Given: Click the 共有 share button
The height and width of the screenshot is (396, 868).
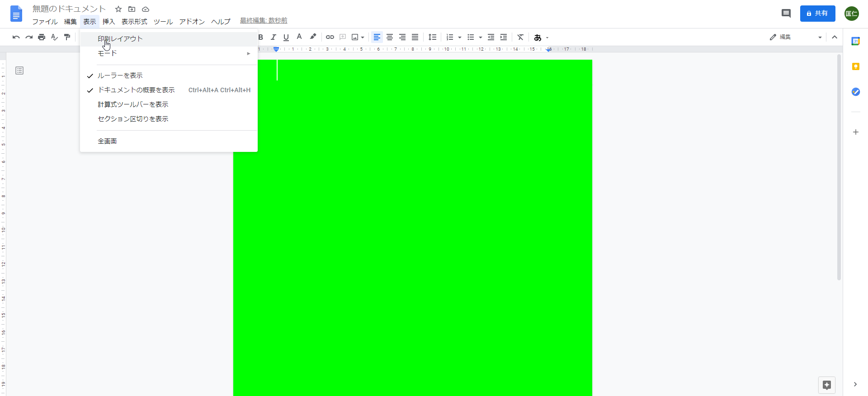Looking at the screenshot, I should click(x=817, y=14).
